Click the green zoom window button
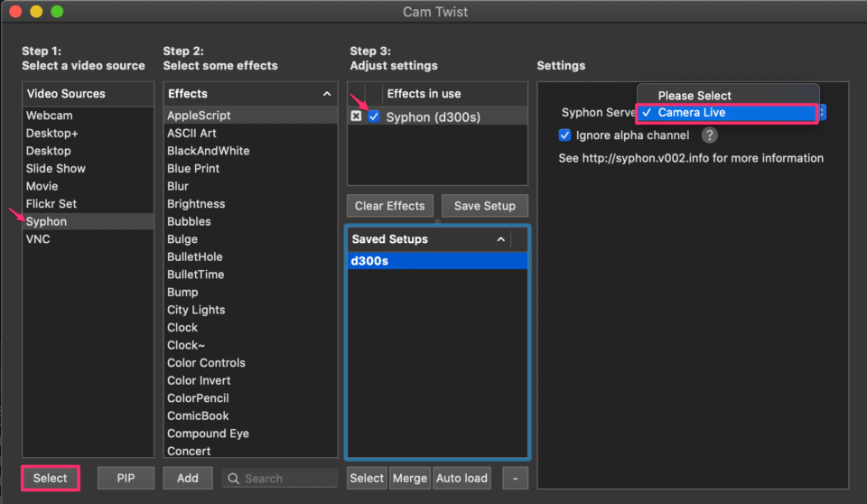The width and height of the screenshot is (867, 504). click(x=57, y=12)
